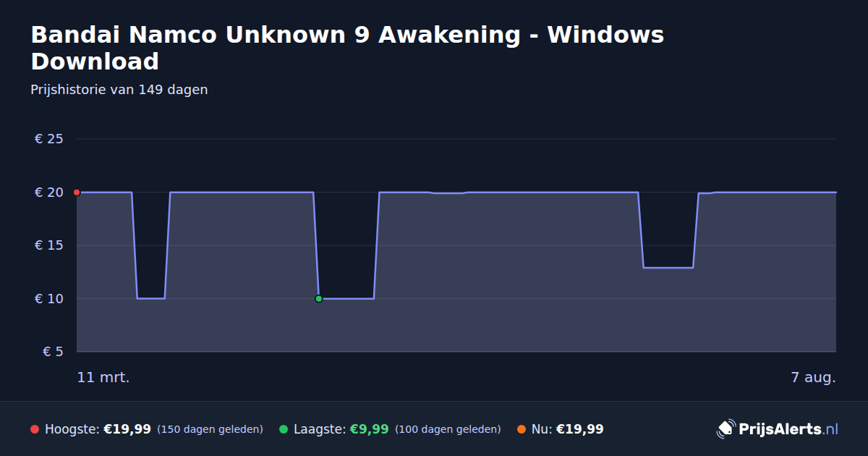Click the €12,99 price dip segment on chart
This screenshot has width=868, height=456.
668,268
